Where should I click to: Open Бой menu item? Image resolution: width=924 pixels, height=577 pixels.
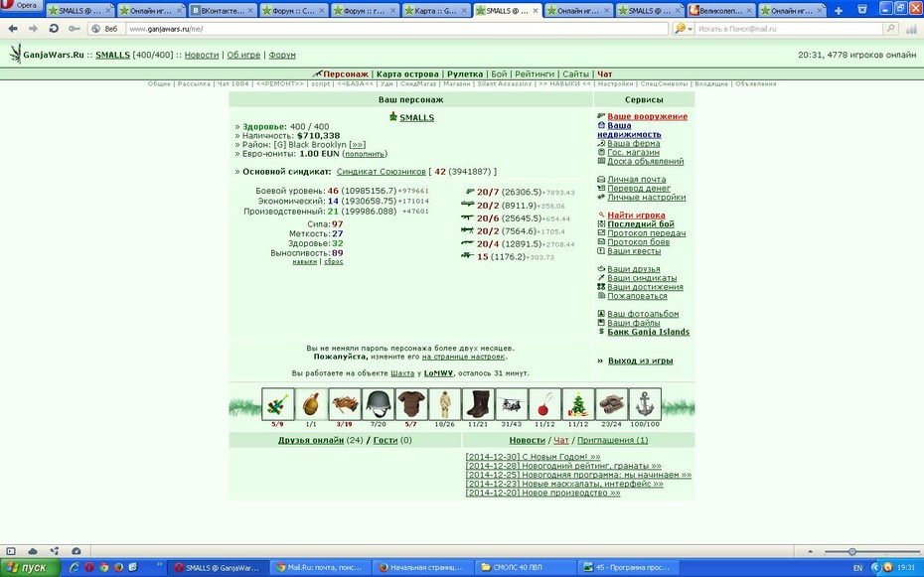[499, 74]
